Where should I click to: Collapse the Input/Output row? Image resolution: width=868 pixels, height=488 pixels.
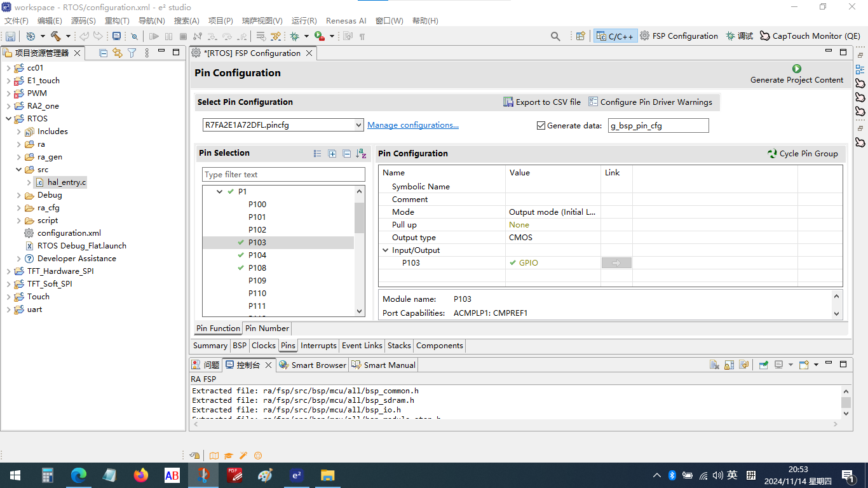coord(385,250)
